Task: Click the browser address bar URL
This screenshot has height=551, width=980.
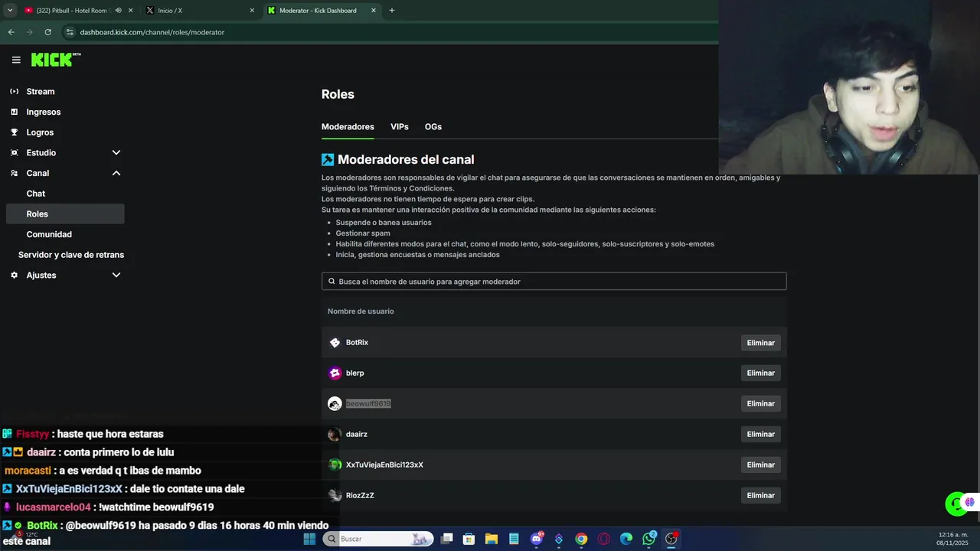Action: (152, 32)
